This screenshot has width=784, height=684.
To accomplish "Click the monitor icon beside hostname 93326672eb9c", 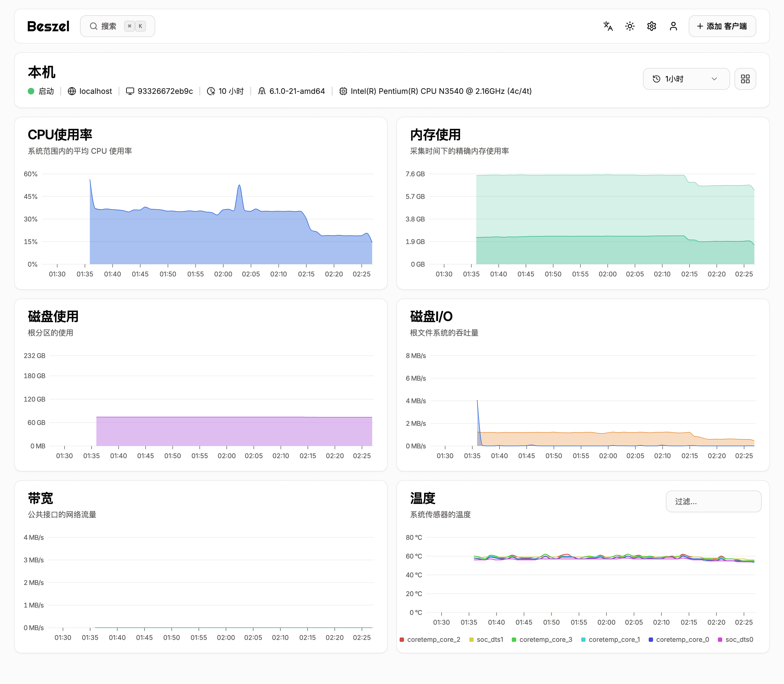I will (130, 91).
